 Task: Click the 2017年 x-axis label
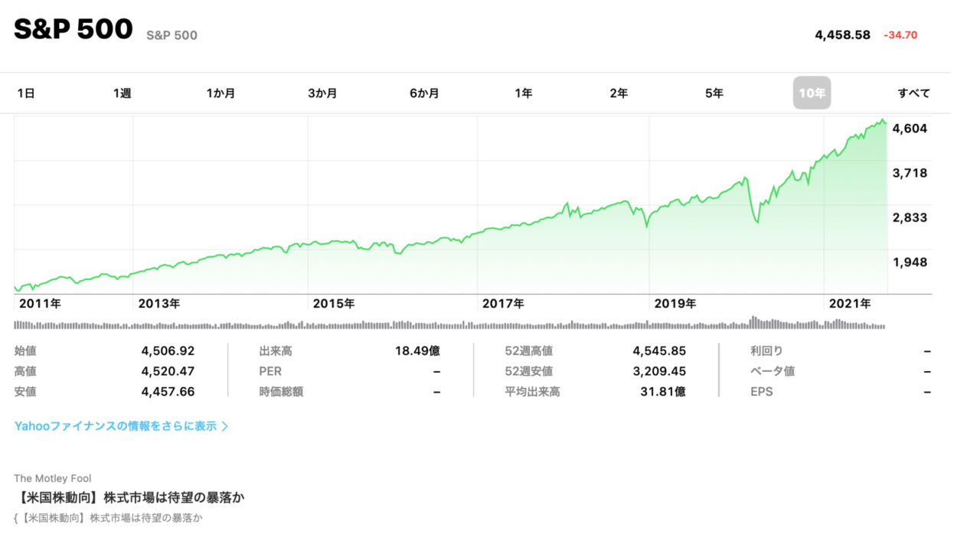click(503, 303)
